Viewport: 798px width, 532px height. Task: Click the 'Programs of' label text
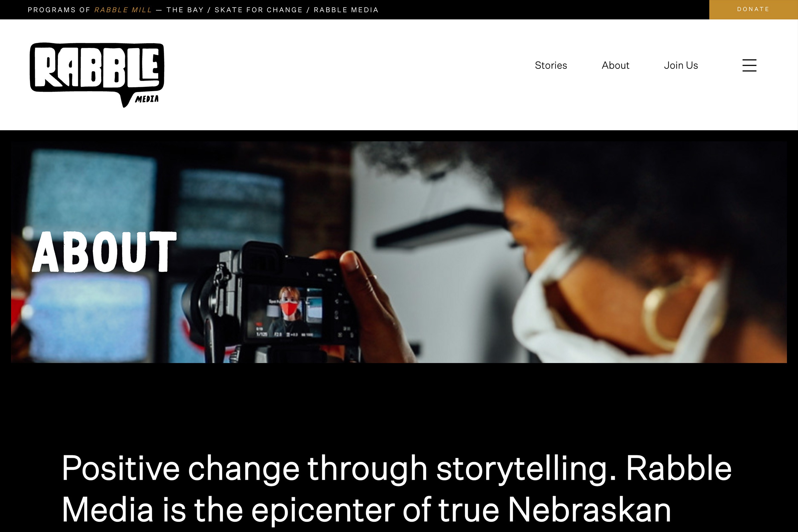(x=59, y=10)
